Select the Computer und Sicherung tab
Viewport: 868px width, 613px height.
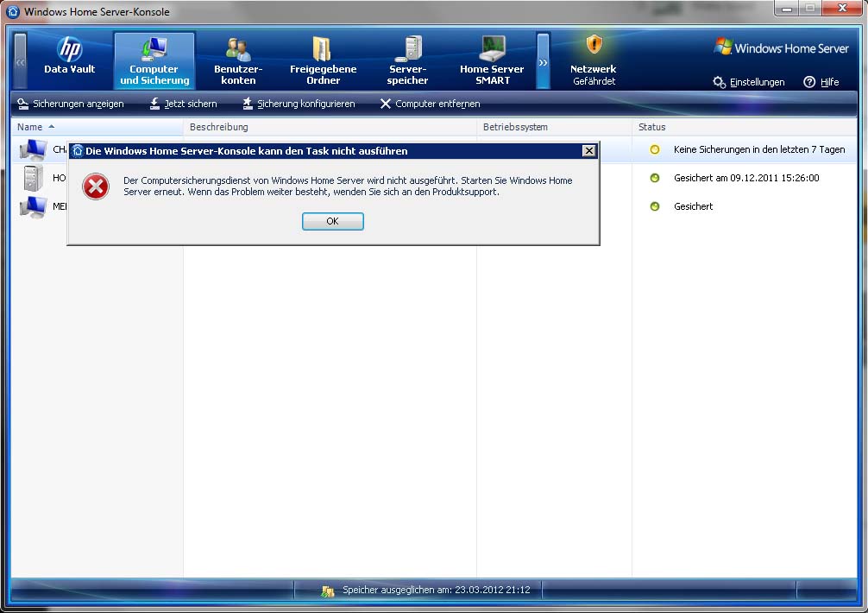(x=154, y=60)
